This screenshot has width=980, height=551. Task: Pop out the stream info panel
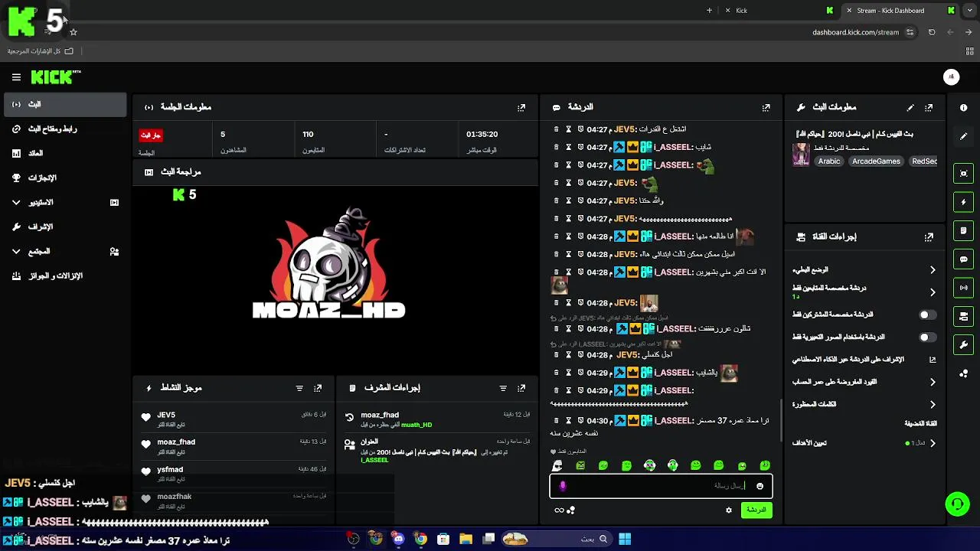point(929,108)
